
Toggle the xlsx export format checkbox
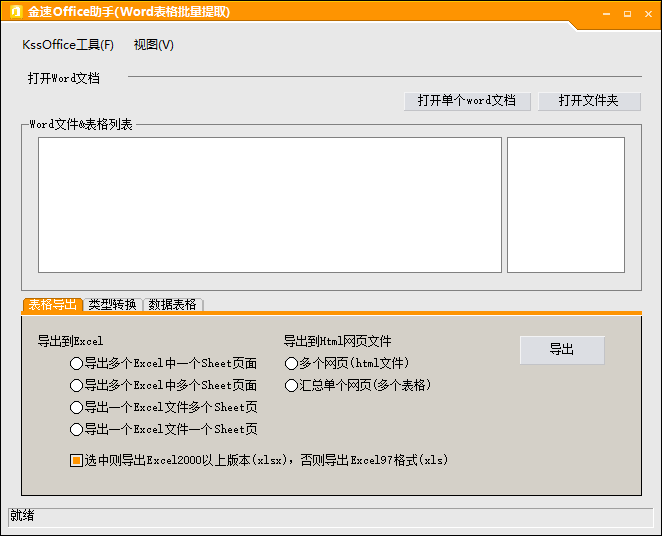click(x=76, y=460)
